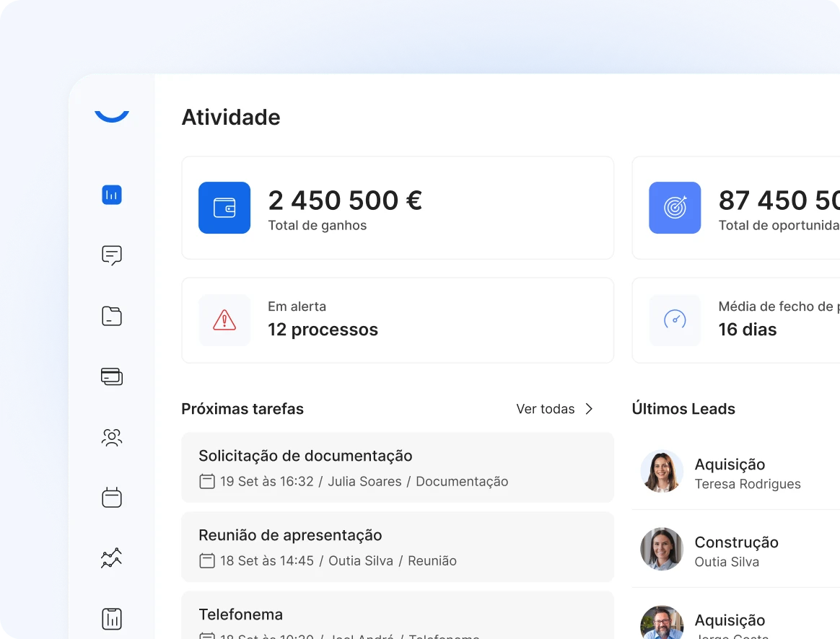Viewport: 840px width, 639px height.
Task: Expand Ver todas with the chevron arrow
Action: (x=589, y=409)
